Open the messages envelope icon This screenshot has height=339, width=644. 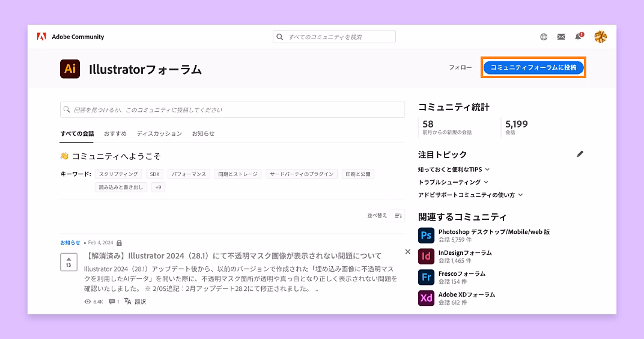coord(561,37)
